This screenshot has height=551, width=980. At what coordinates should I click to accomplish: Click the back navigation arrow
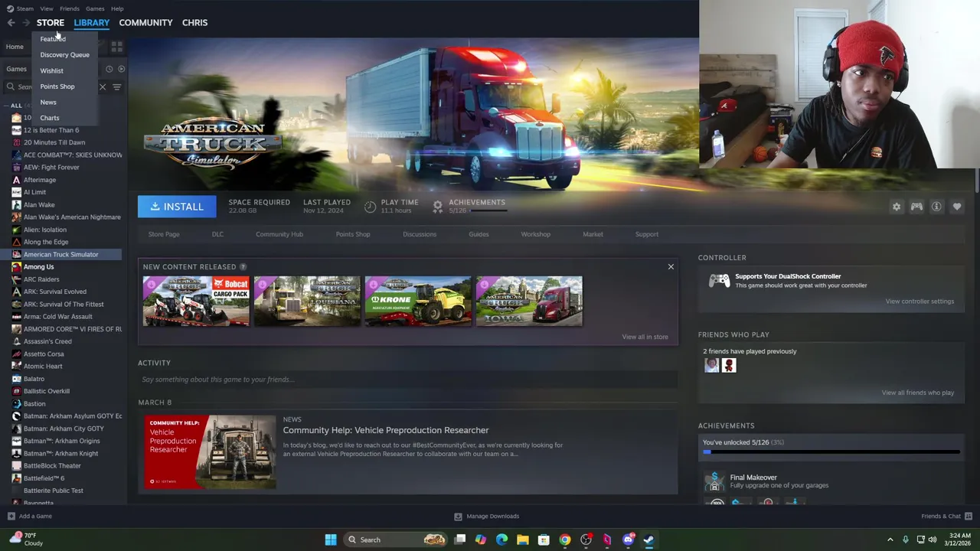point(11,23)
